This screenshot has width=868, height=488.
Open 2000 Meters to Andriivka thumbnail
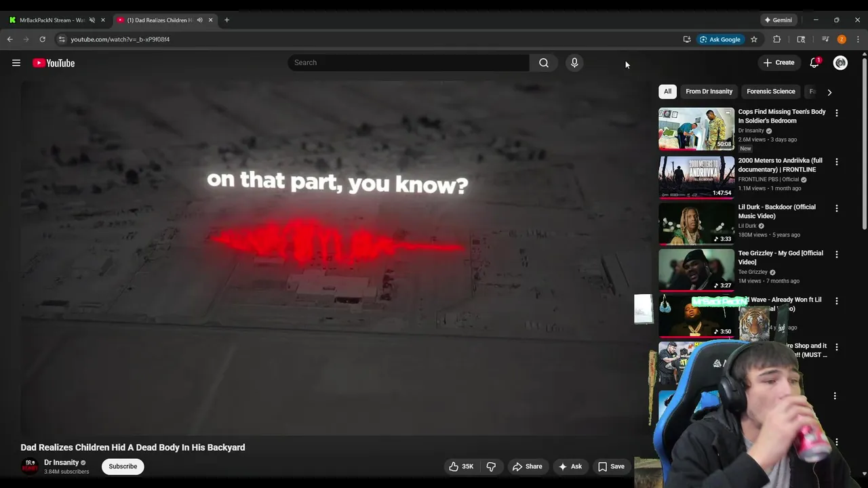696,178
